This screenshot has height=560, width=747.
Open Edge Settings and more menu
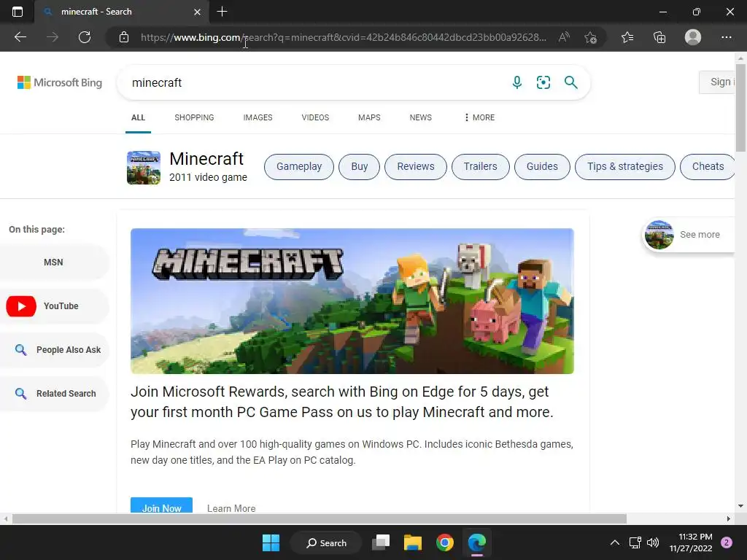(726, 37)
